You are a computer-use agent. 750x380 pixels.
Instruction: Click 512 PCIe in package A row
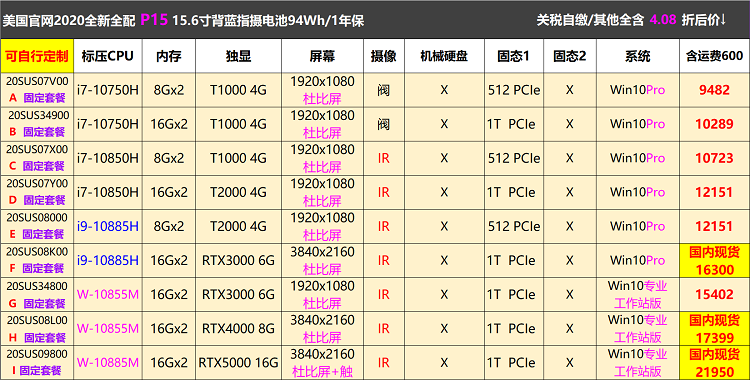[514, 90]
